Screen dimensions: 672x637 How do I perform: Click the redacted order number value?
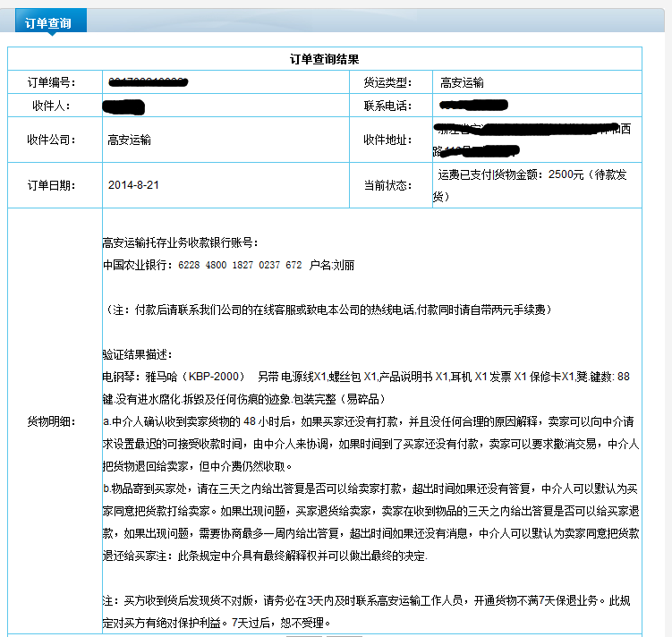point(149,82)
